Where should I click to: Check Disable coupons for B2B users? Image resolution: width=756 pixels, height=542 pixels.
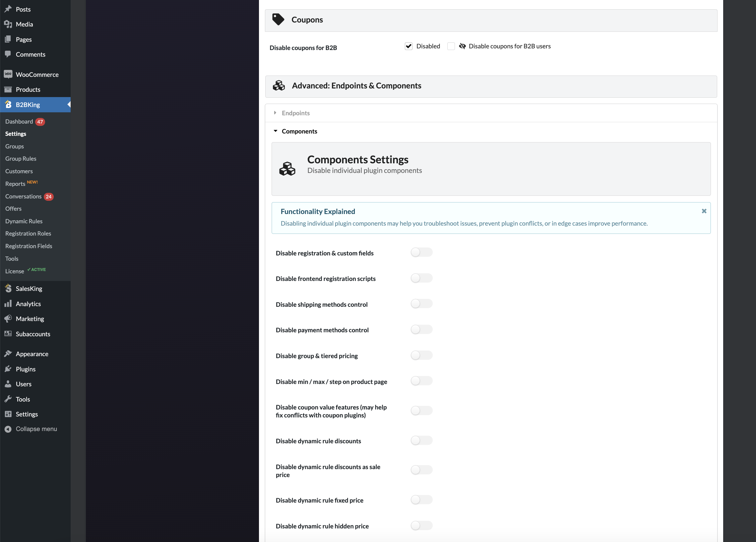(451, 46)
